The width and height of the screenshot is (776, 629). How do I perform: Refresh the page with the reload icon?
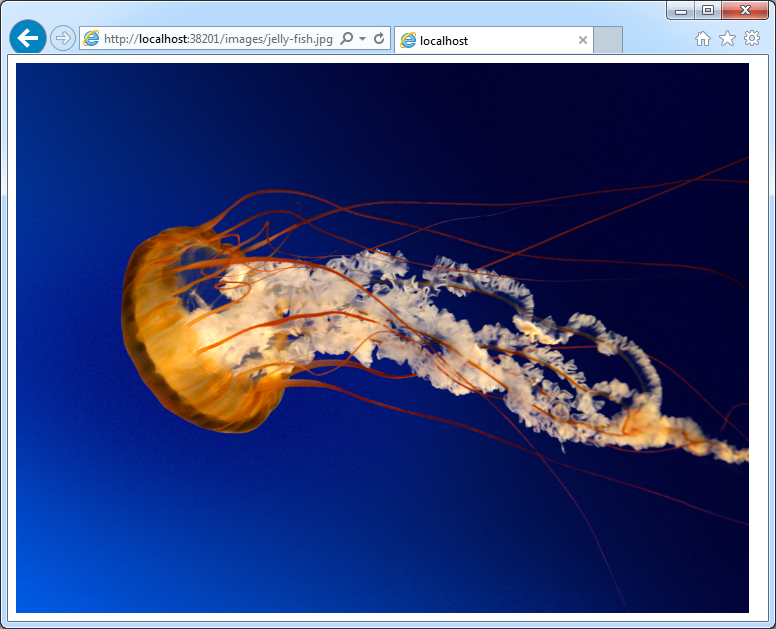(379, 39)
